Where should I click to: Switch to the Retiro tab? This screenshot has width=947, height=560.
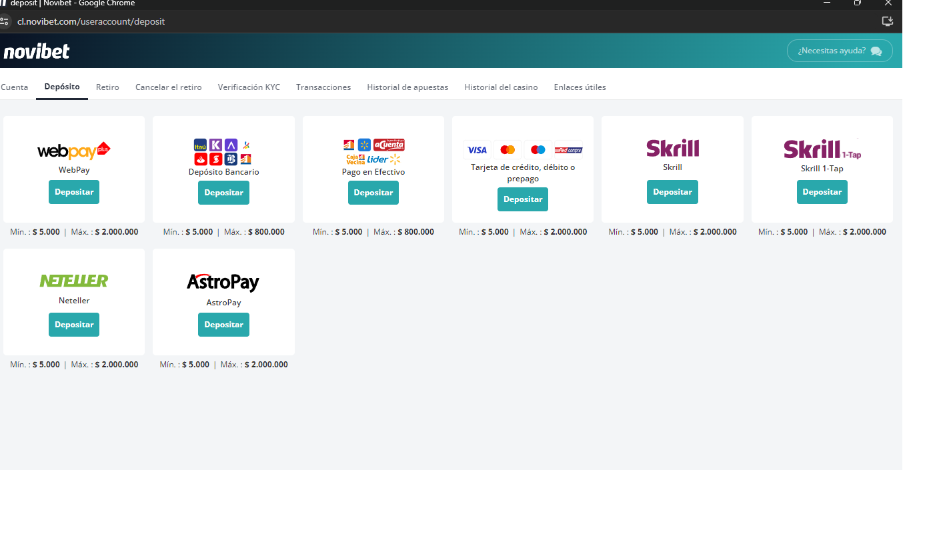pos(107,87)
